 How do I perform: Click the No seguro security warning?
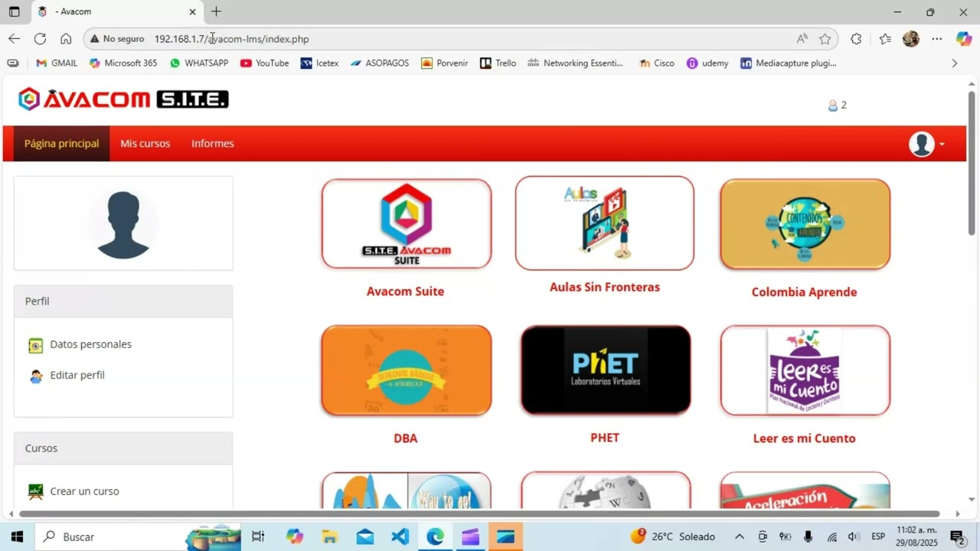(x=117, y=38)
